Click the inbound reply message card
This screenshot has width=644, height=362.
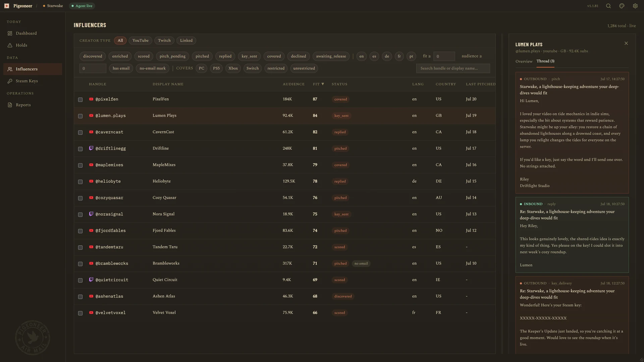(x=572, y=235)
